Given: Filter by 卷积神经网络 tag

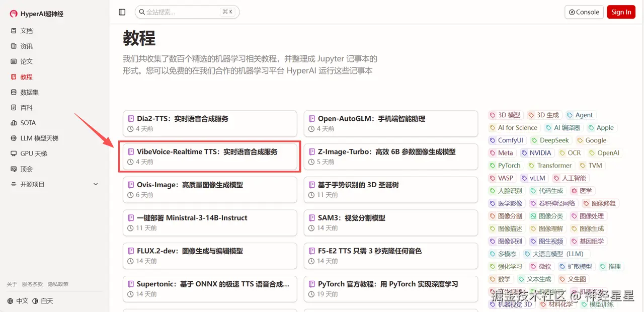Looking at the screenshot, I should coord(553,203).
